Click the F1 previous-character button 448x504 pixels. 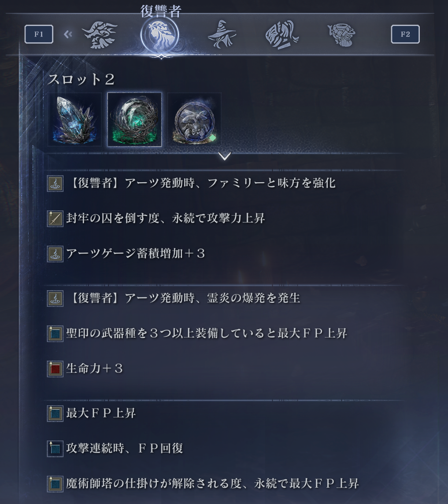click(39, 34)
